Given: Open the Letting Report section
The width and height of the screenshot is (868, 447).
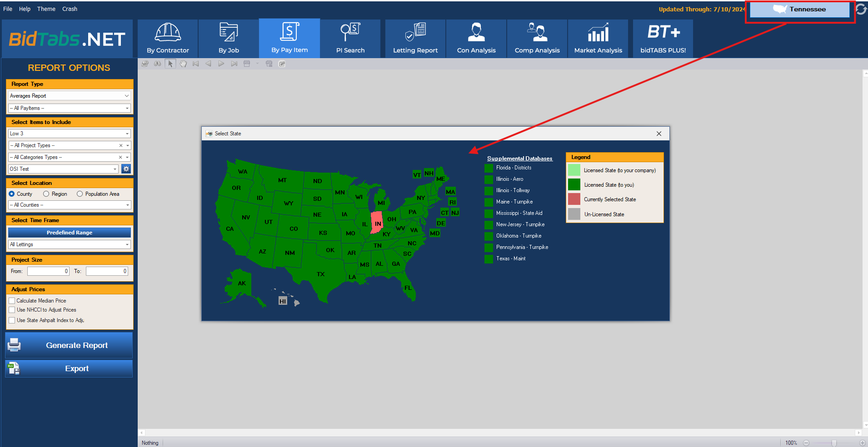Looking at the screenshot, I should (415, 38).
